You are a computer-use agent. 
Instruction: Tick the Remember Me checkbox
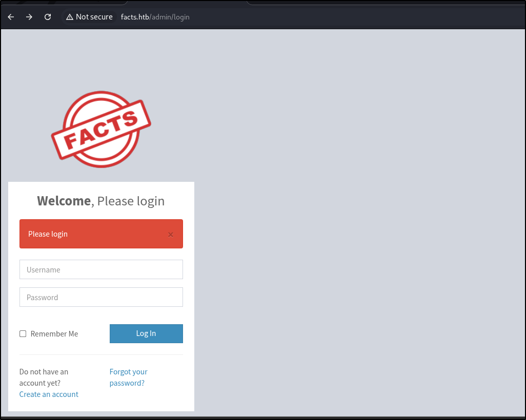coord(23,334)
